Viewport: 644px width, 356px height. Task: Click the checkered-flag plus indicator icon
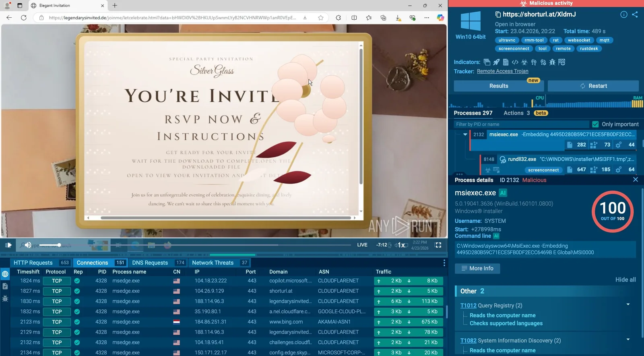point(562,62)
